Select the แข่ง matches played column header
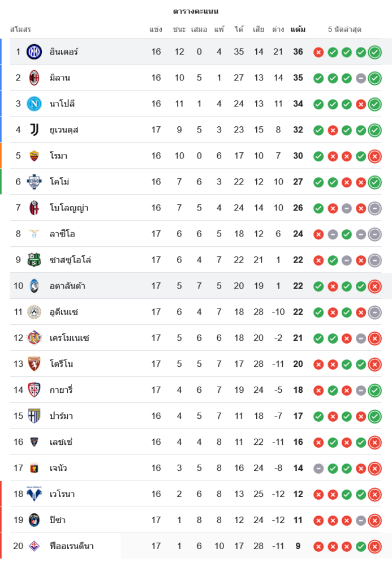Screen dimensions: 392x566 (x=156, y=29)
